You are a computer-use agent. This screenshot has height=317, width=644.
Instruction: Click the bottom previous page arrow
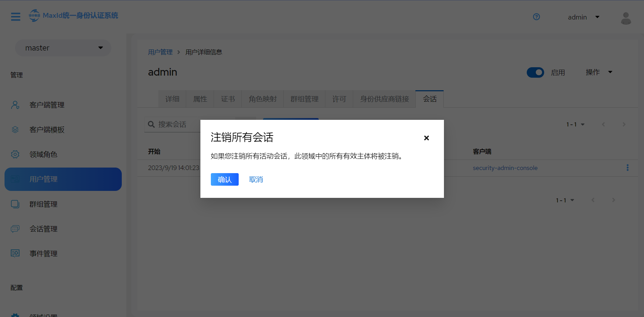point(593,200)
